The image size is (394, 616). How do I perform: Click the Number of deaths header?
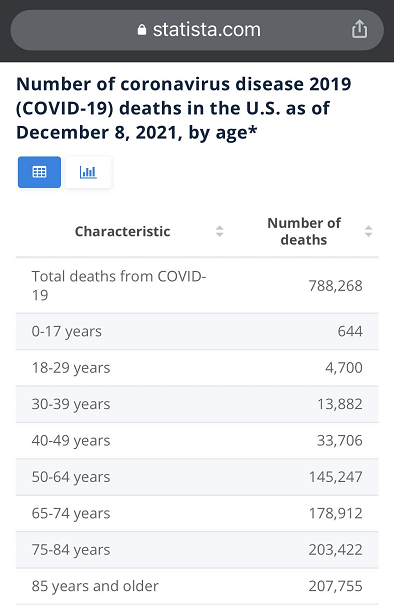304,231
